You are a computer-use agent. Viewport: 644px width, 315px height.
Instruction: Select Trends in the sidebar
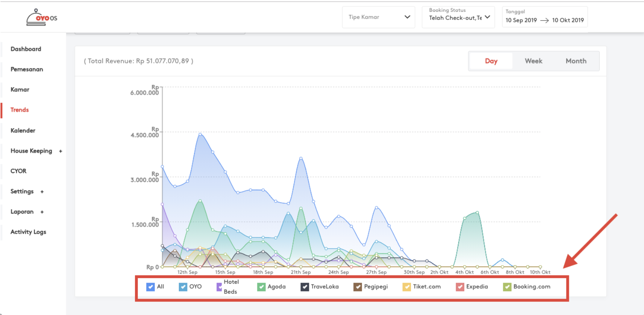pos(20,110)
